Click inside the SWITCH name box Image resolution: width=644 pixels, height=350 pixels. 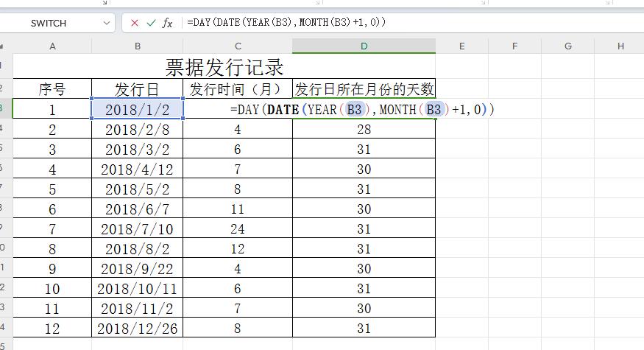pos(49,23)
